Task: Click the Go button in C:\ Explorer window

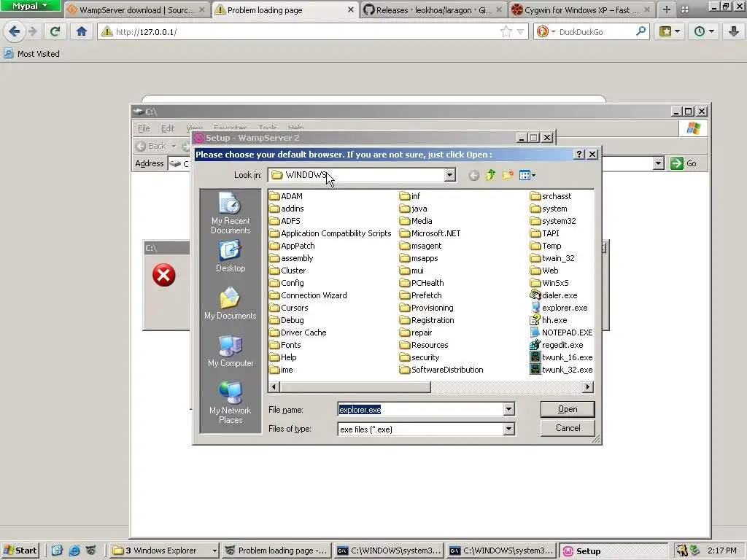Action: coord(684,163)
